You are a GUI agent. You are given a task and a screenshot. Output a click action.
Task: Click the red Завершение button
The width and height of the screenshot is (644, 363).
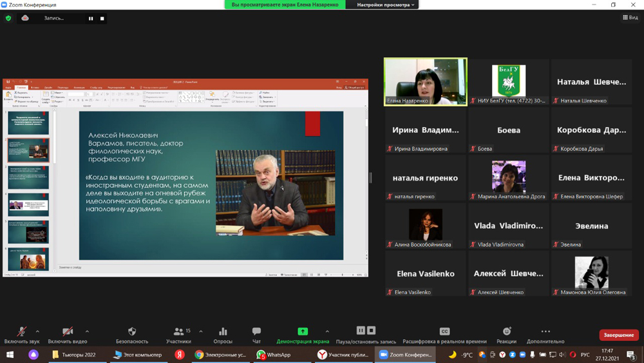[x=618, y=335]
